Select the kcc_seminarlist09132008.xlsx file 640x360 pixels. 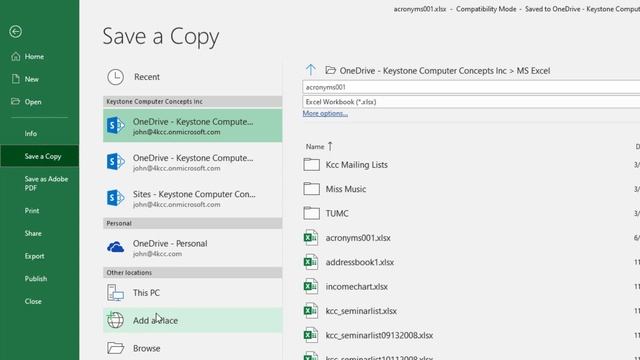click(379, 336)
